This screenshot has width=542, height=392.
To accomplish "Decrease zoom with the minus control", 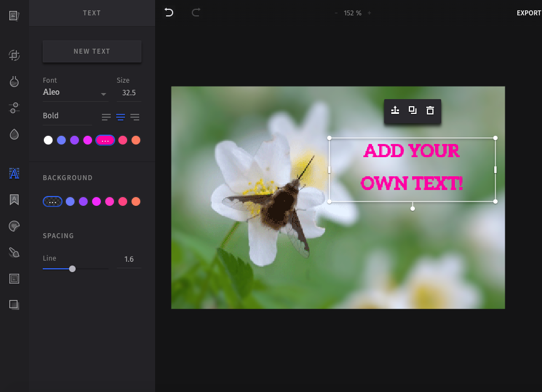I will click(336, 13).
